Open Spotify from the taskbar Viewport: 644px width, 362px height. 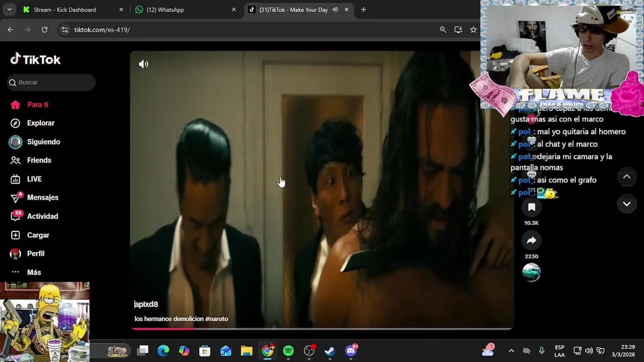click(288, 351)
